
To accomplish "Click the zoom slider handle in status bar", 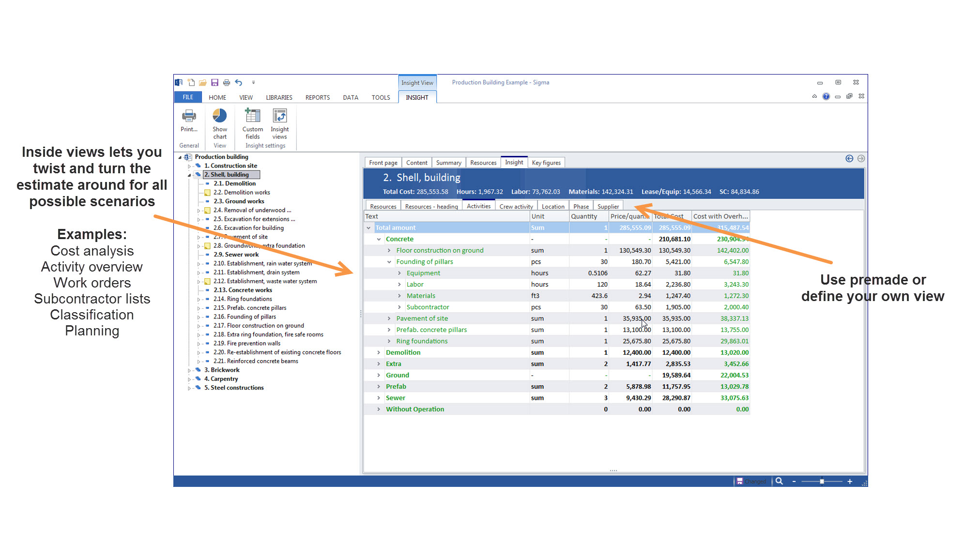I will 822,482.
